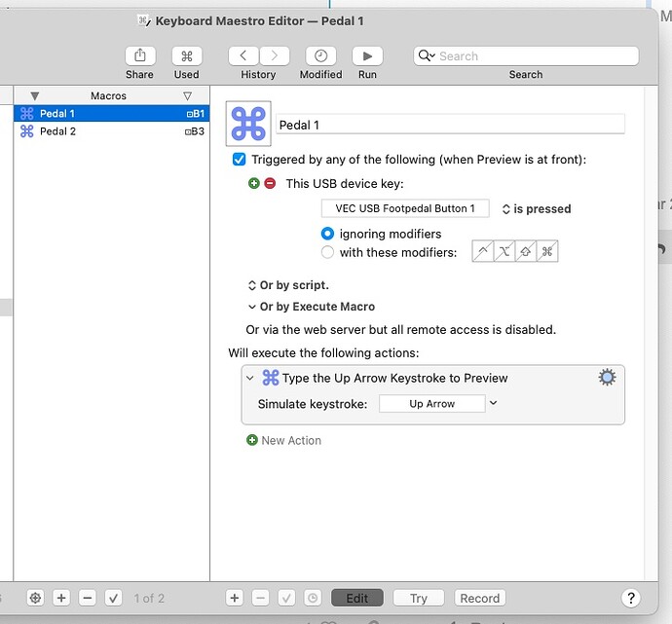
Task: Open the search options magnifier icon
Action: tap(427, 55)
